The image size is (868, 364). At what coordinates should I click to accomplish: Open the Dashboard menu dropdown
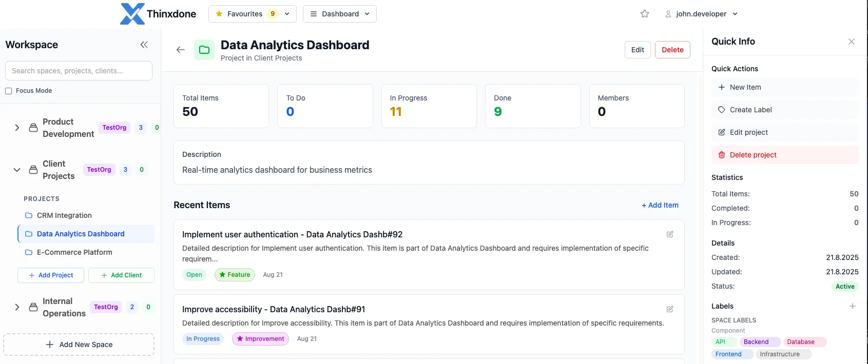point(340,14)
